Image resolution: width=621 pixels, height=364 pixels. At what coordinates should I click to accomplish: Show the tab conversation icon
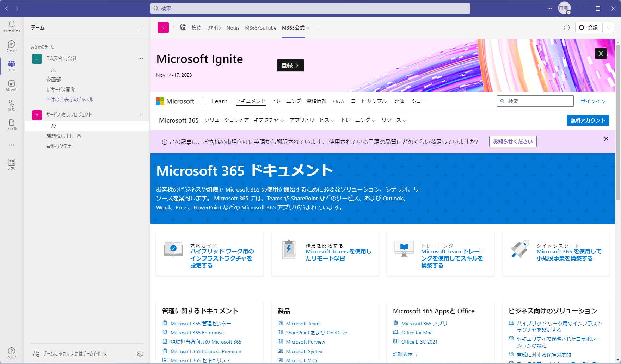point(567,27)
